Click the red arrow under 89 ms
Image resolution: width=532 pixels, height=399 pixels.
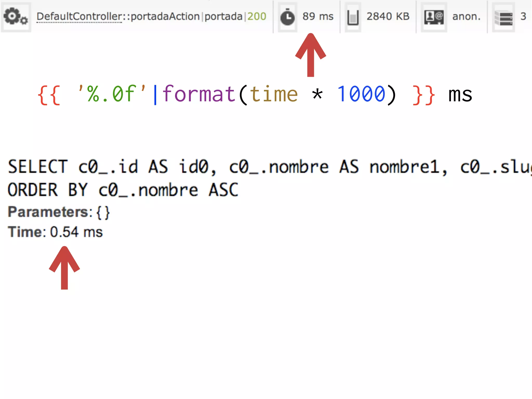[310, 55]
